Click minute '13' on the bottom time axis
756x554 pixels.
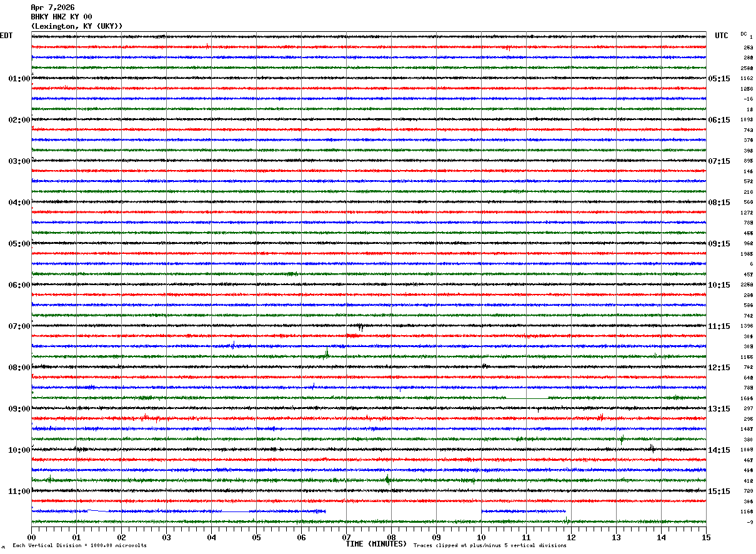[x=616, y=537]
